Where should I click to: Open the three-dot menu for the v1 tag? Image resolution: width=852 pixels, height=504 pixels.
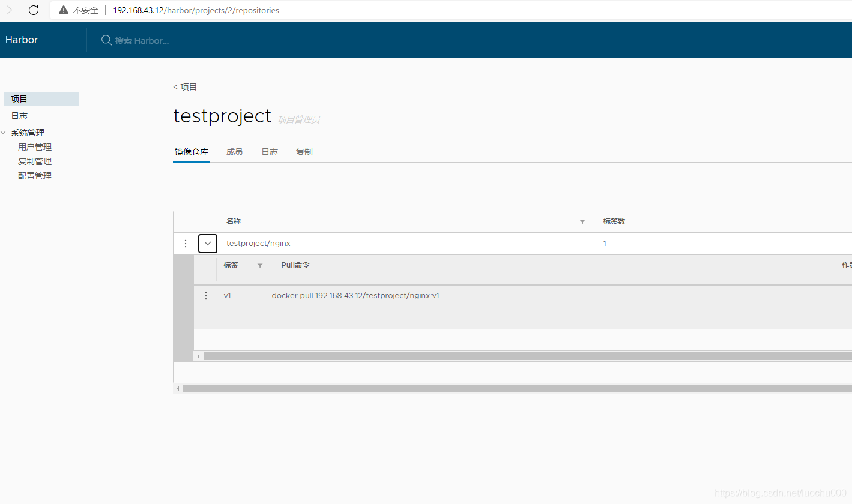[206, 296]
